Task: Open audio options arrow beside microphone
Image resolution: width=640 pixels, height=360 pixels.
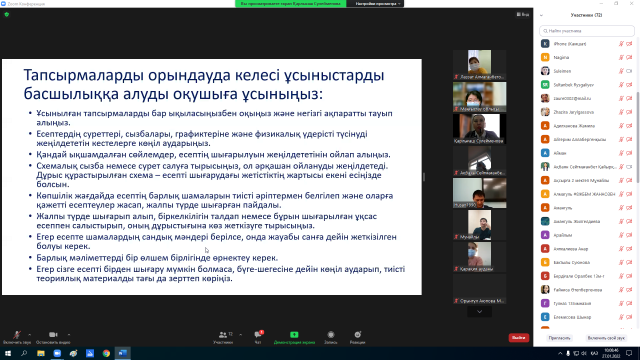Action: coord(30,335)
